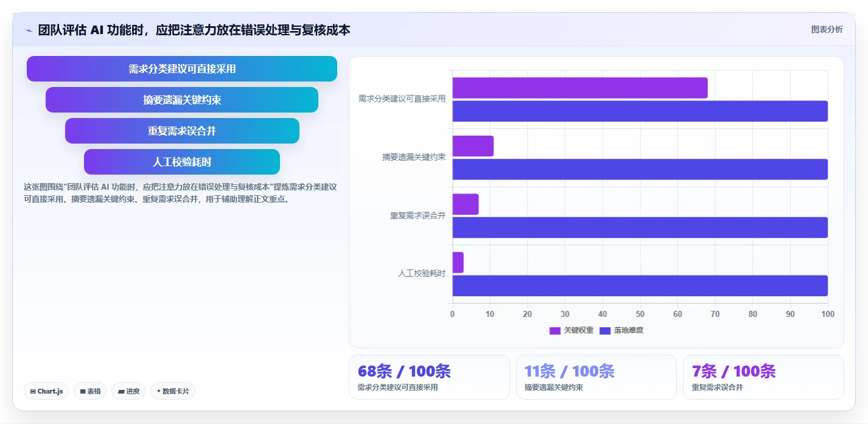This screenshot has height=424, width=868.
Task: Click purple 关键权重 bar for 重复需求误合并
Action: pyautogui.click(x=466, y=204)
